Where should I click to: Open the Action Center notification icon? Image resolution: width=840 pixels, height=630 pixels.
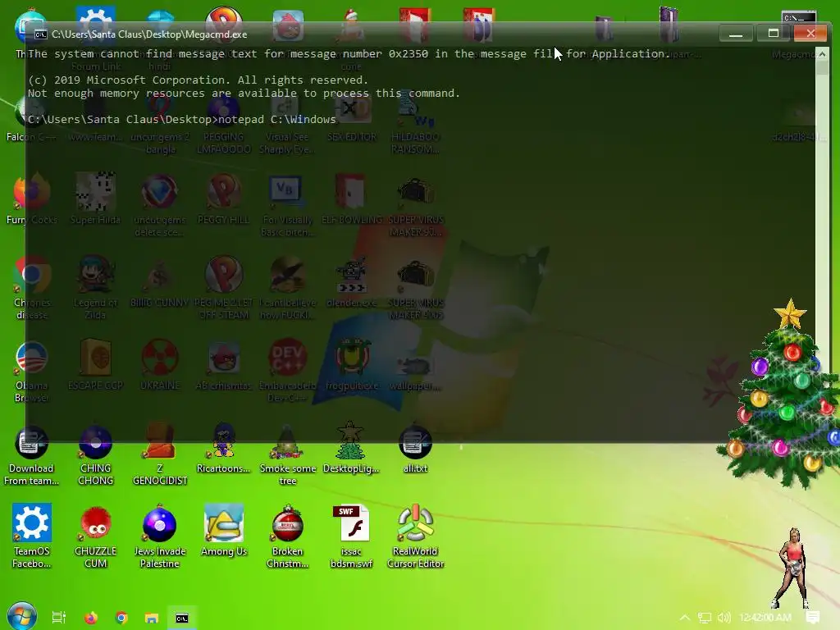pyautogui.click(x=812, y=618)
